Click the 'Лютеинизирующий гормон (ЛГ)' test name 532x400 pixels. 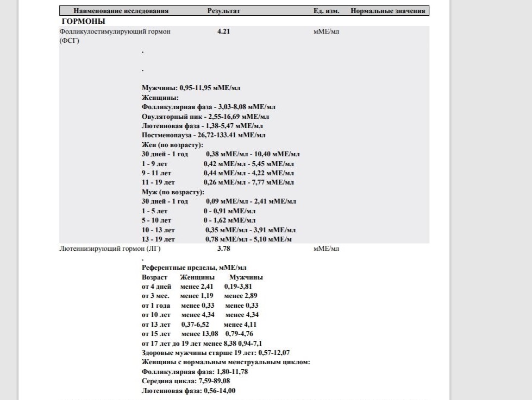click(110, 249)
